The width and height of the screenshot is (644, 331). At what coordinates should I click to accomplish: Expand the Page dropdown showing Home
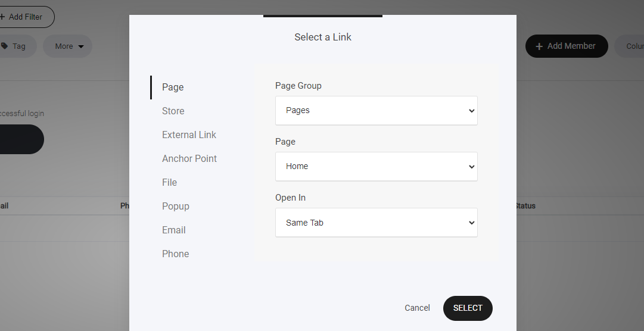[376, 167]
